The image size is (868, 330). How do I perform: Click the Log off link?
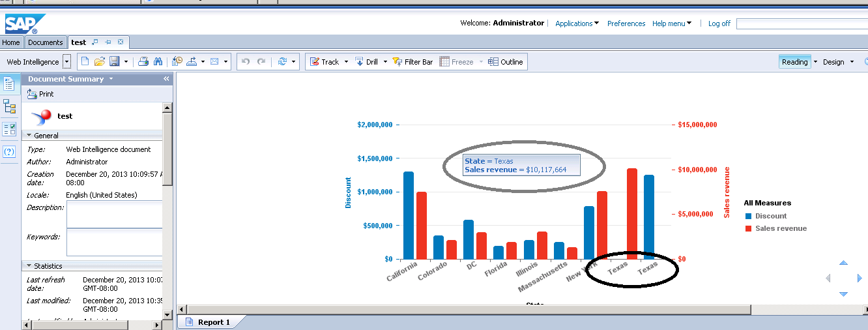coord(719,23)
